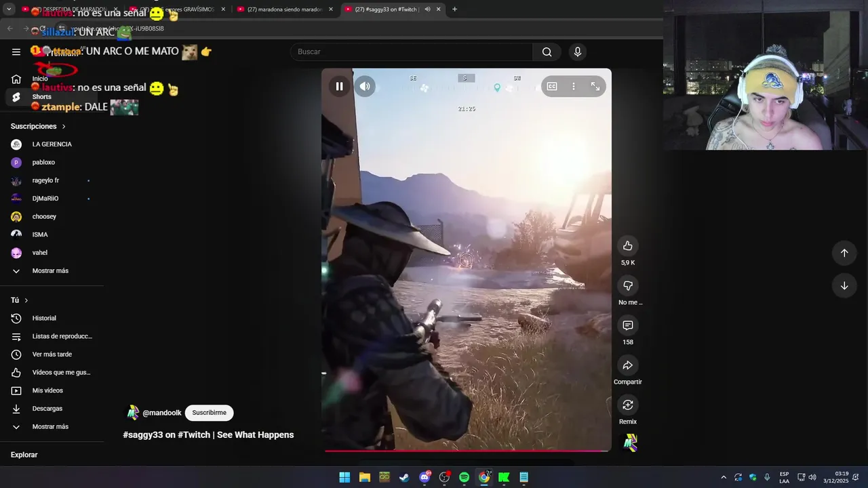The width and height of the screenshot is (868, 488).
Task: Enter fullscreen on the Short
Action: coord(595,86)
